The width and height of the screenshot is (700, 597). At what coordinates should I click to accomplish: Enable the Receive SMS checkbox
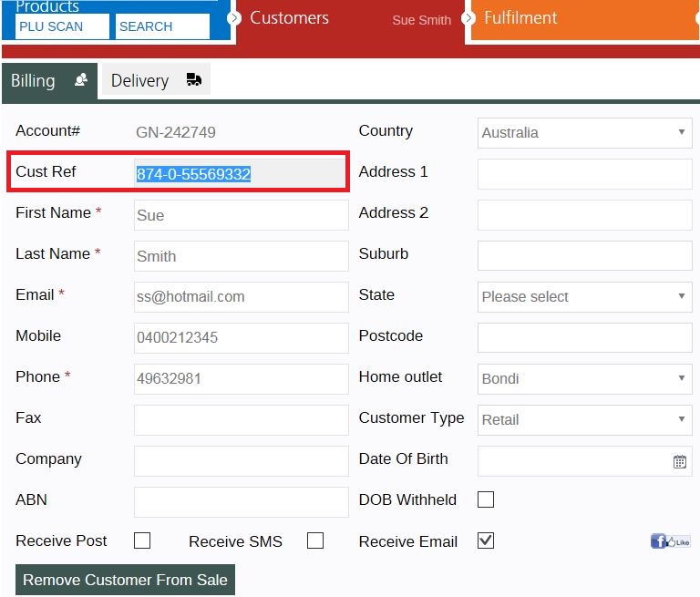[x=315, y=540]
